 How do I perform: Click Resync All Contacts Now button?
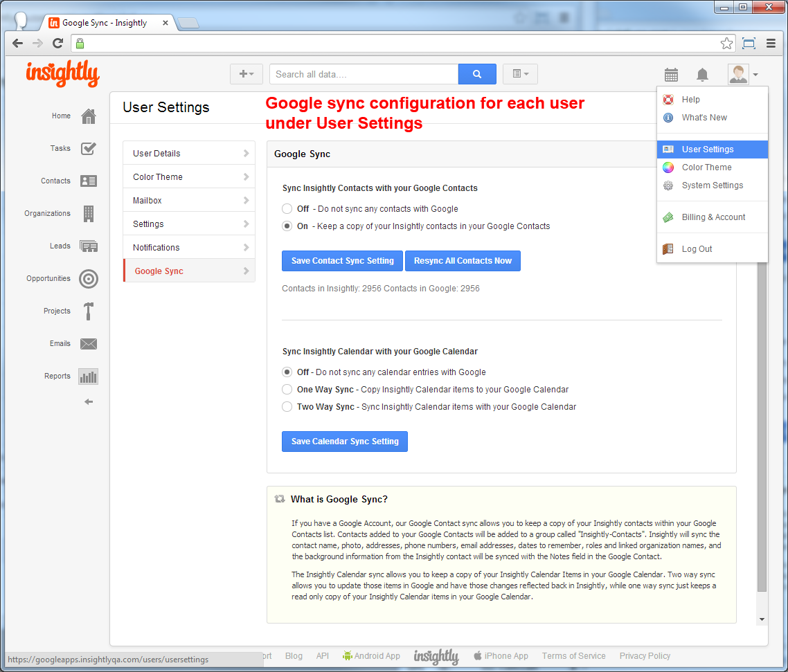click(x=463, y=261)
